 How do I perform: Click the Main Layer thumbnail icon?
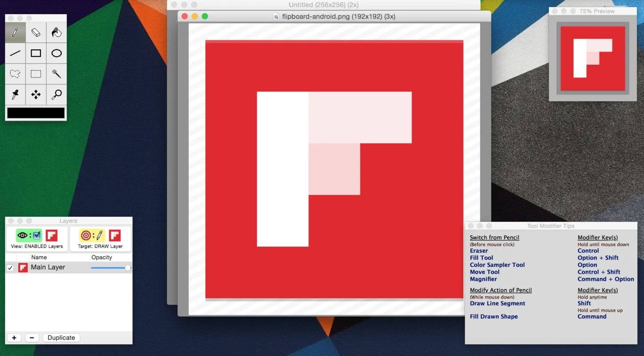pos(23,267)
